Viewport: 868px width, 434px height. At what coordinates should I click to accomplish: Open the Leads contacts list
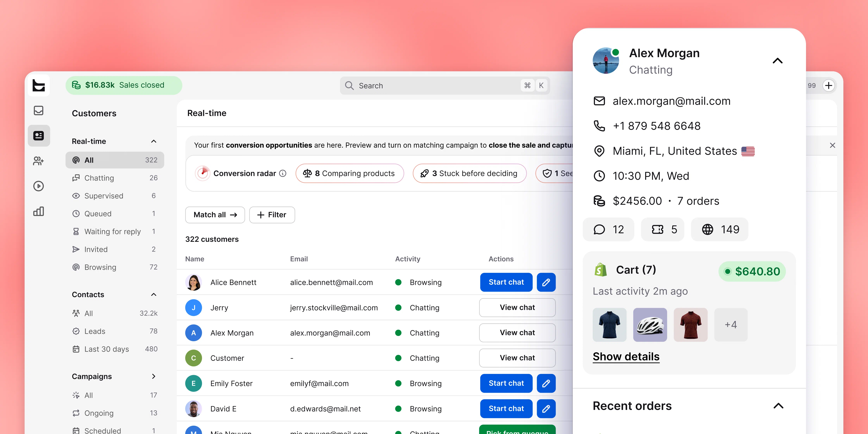(115, 331)
